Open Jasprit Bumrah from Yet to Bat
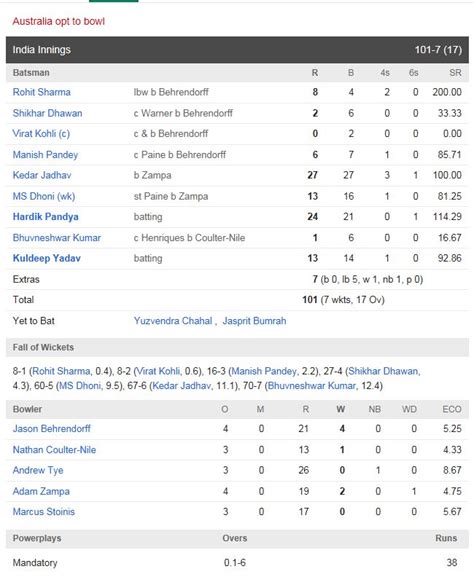Viewport: 474px width, 577px height. (x=254, y=321)
